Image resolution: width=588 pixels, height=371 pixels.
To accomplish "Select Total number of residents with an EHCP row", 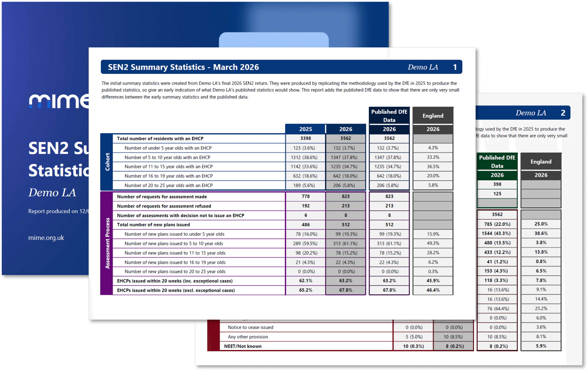I will pyautogui.click(x=160, y=139).
